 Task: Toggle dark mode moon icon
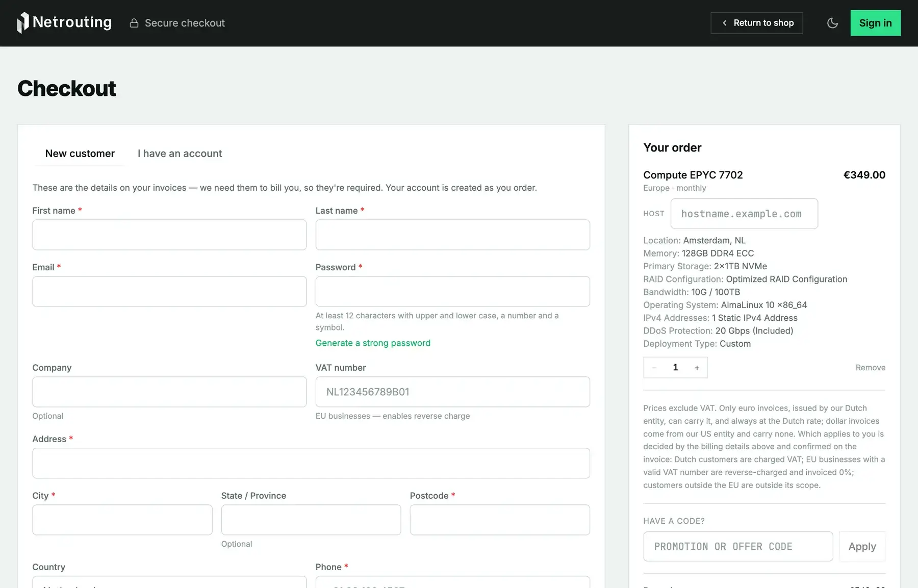832,23
